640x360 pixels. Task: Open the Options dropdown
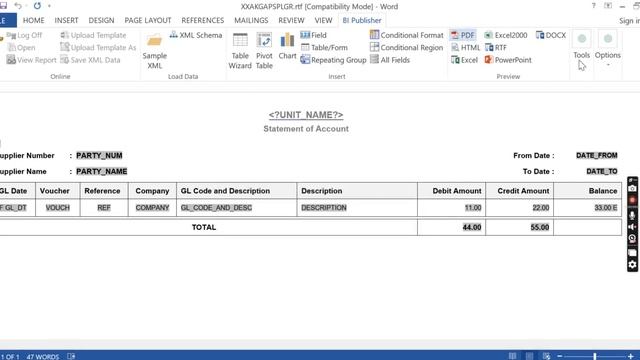[x=608, y=48]
